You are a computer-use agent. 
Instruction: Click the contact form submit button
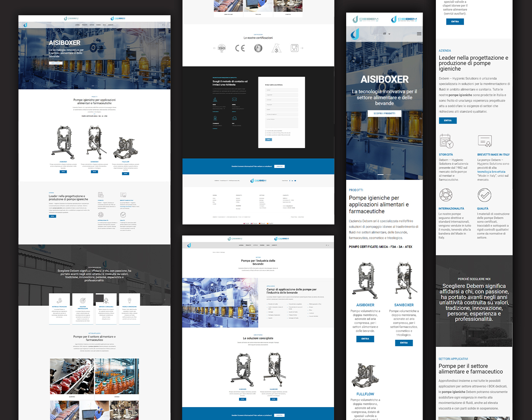(269, 140)
